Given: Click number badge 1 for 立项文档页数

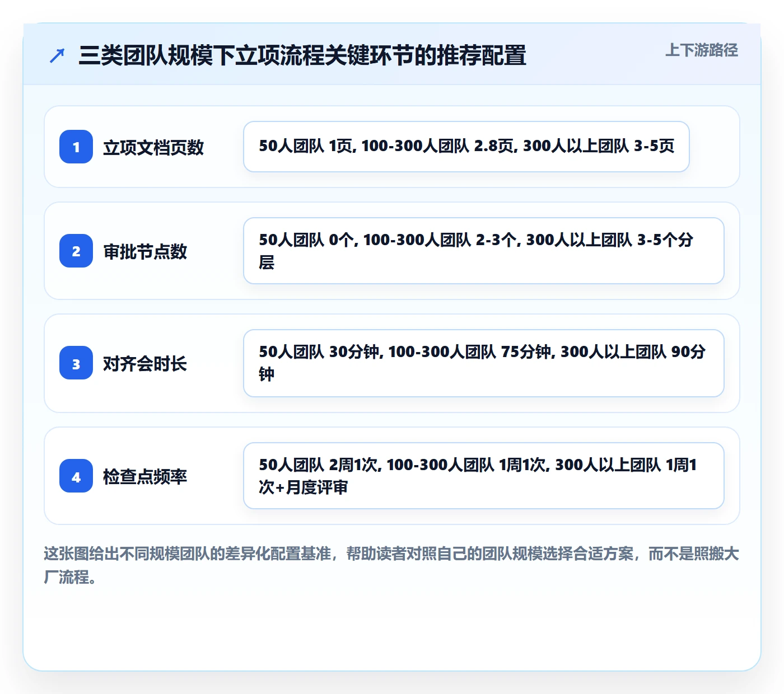Looking at the screenshot, I should 76,147.
